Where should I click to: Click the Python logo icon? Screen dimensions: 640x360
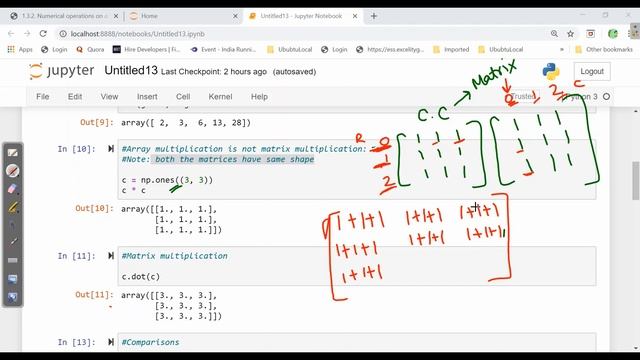551,71
